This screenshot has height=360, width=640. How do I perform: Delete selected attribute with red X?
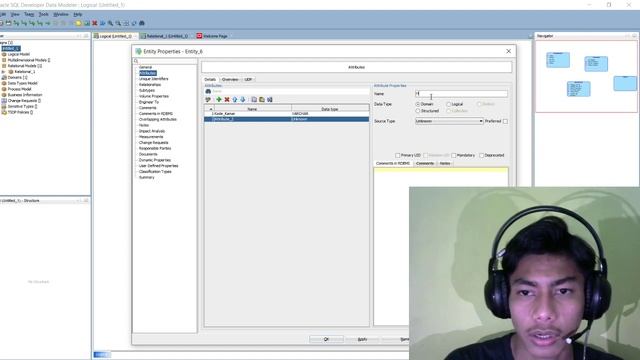[x=227, y=100]
